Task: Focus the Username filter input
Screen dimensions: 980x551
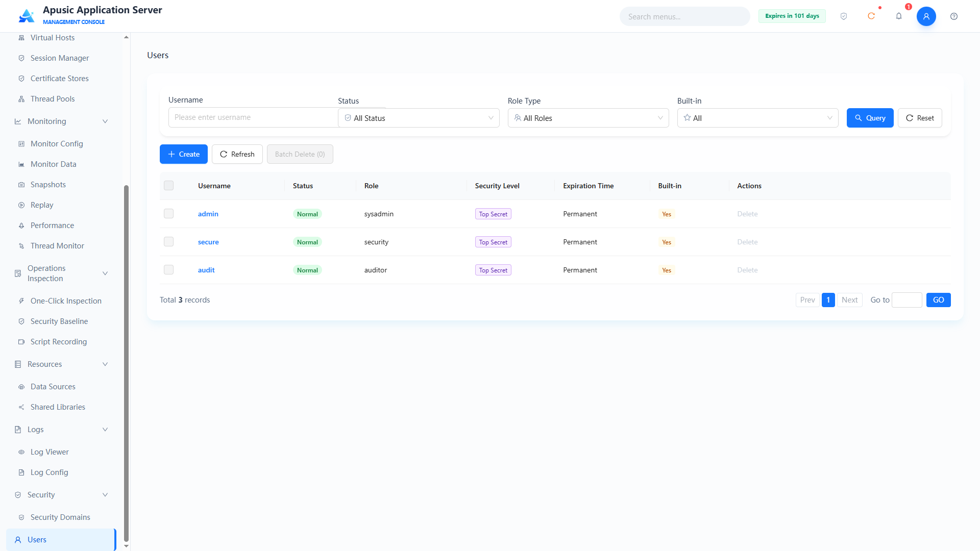Action: [253, 117]
